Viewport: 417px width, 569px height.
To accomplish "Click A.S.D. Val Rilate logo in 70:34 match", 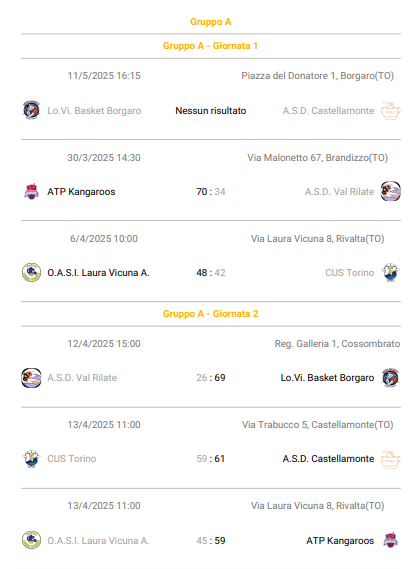I will tap(391, 192).
